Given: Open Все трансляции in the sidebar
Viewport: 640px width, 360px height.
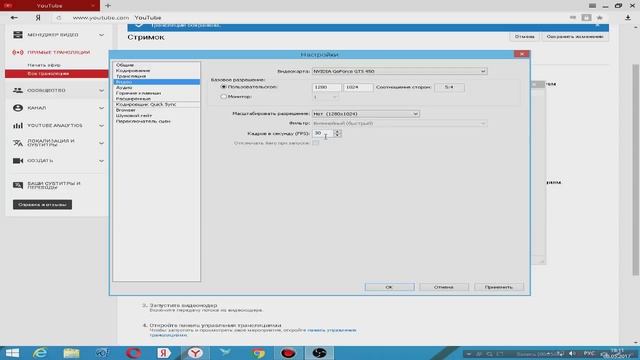Looking at the screenshot, I should click(48, 73).
